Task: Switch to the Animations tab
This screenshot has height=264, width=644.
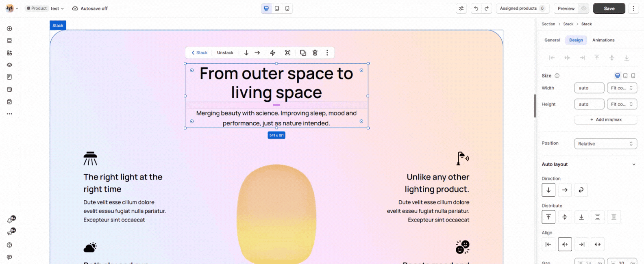Action: 603,40
